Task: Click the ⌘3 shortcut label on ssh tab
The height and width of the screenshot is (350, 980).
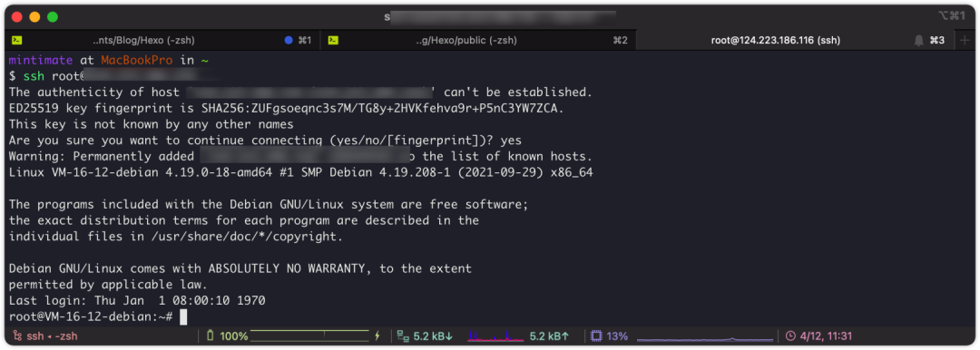Action: click(936, 41)
